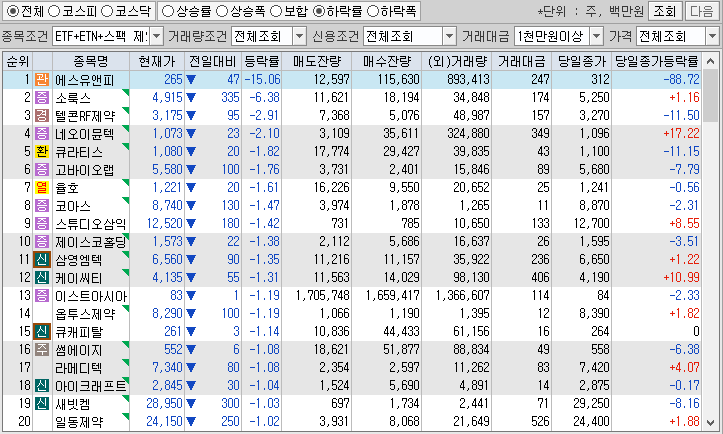Click the down arrow beside 에스유앤피 price 265
Image resolution: width=723 pixels, height=434 pixels.
(191, 80)
